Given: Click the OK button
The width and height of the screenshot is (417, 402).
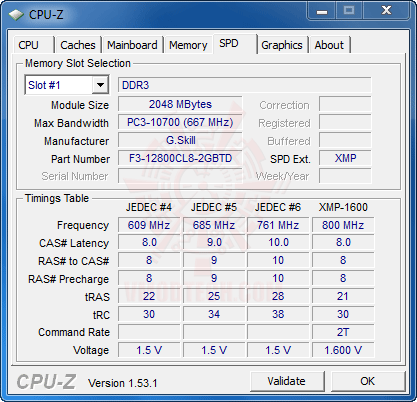Looking at the screenshot, I should (x=367, y=381).
